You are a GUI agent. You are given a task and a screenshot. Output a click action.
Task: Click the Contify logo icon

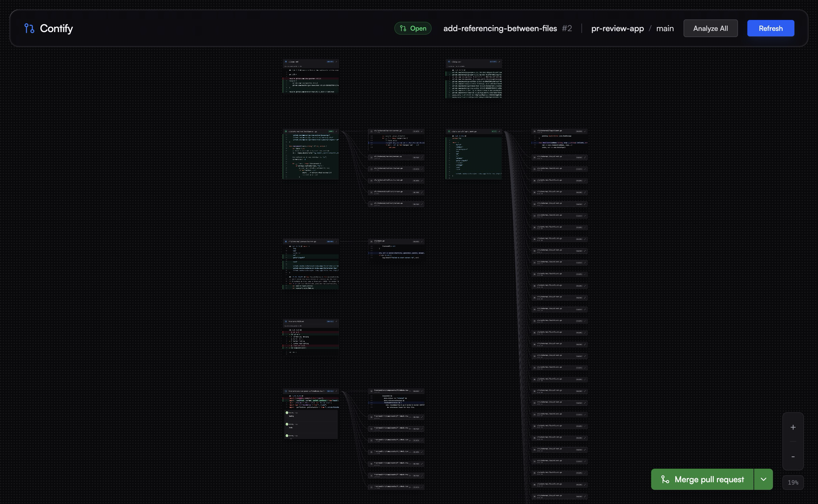pos(29,28)
